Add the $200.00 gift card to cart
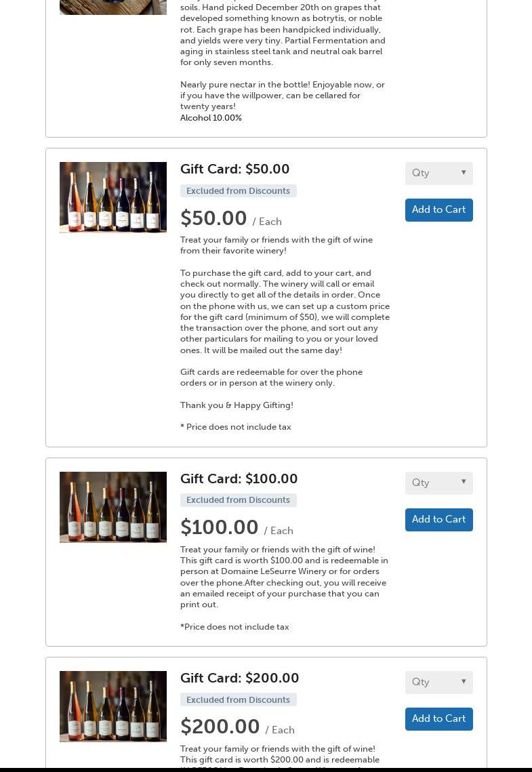Screen dimensions: 532x772 (439, 719)
